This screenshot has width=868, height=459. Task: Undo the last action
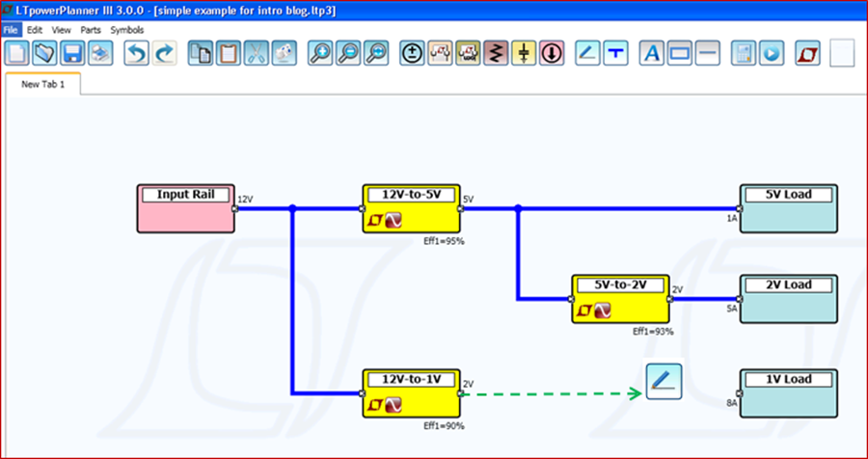click(137, 52)
